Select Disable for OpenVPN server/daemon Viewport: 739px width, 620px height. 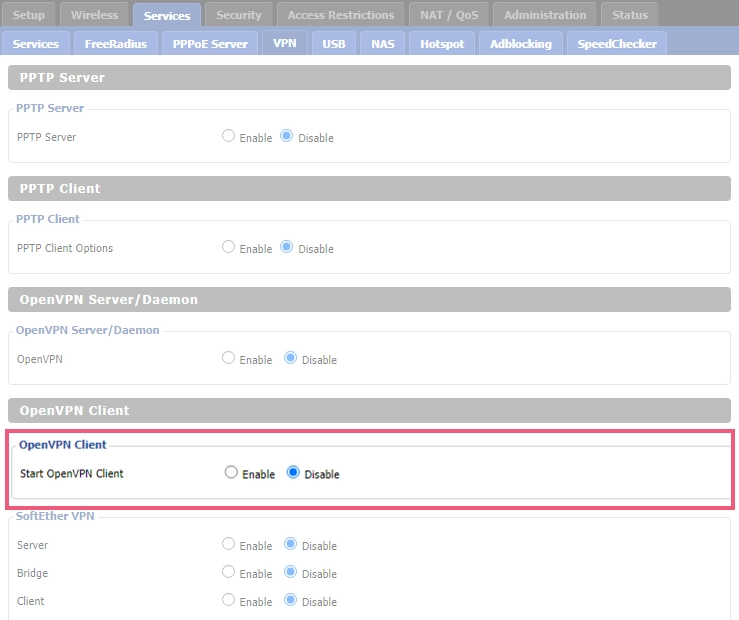coord(290,358)
